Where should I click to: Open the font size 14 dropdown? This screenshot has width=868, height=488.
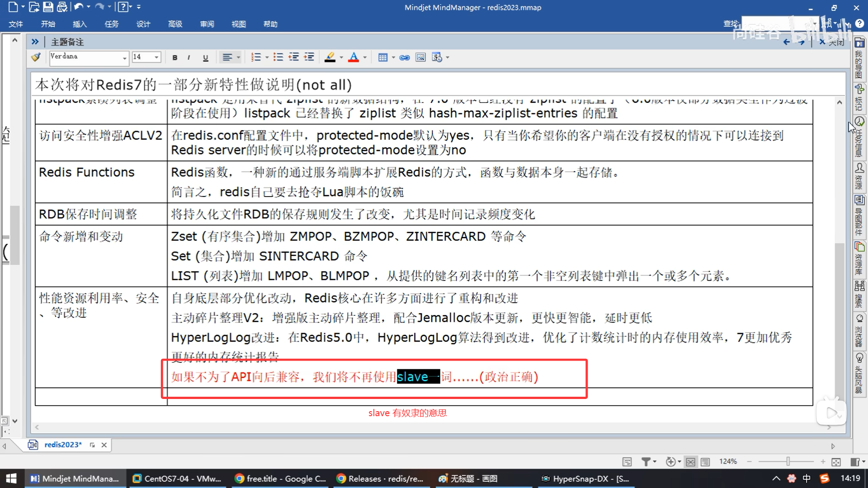[x=156, y=57]
